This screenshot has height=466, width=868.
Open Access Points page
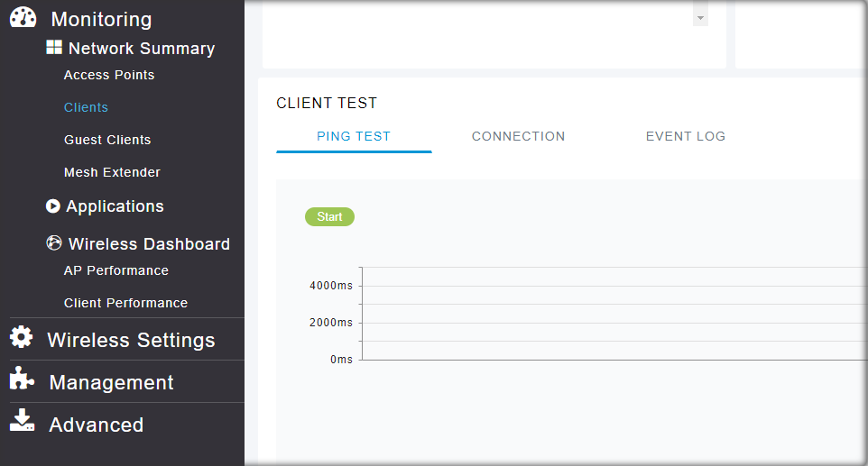pyautogui.click(x=109, y=75)
